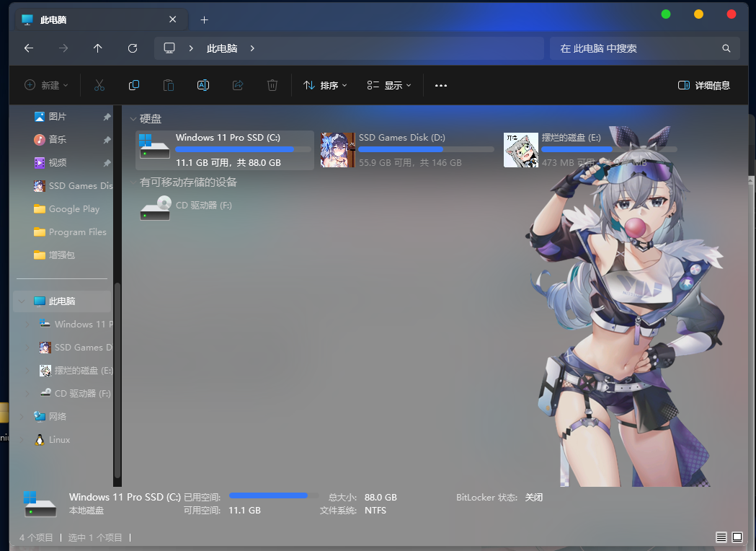Click the Cut scissors icon
Screen dimensions: 756x551
(99, 85)
